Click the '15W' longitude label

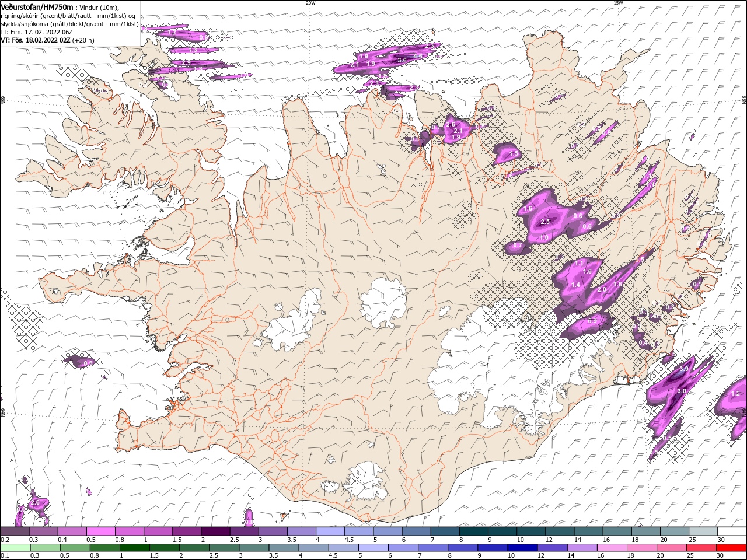coord(618,3)
